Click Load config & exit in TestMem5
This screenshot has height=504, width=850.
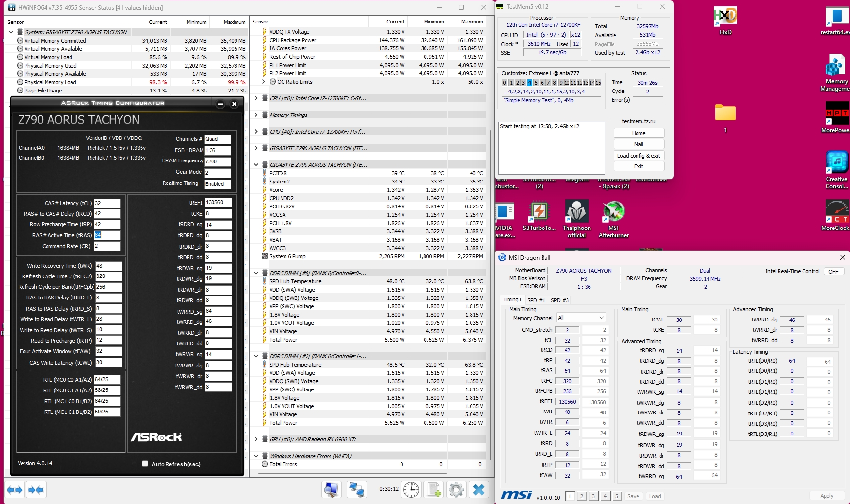click(639, 156)
